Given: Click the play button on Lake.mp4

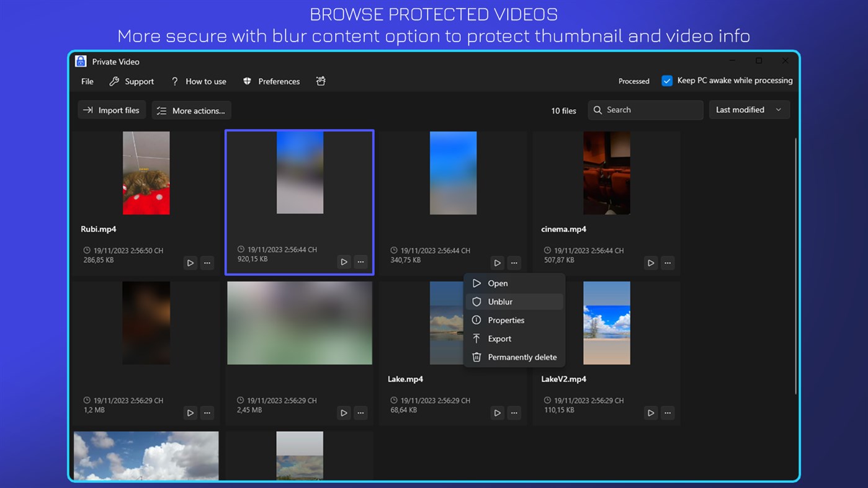Looking at the screenshot, I should click(497, 412).
